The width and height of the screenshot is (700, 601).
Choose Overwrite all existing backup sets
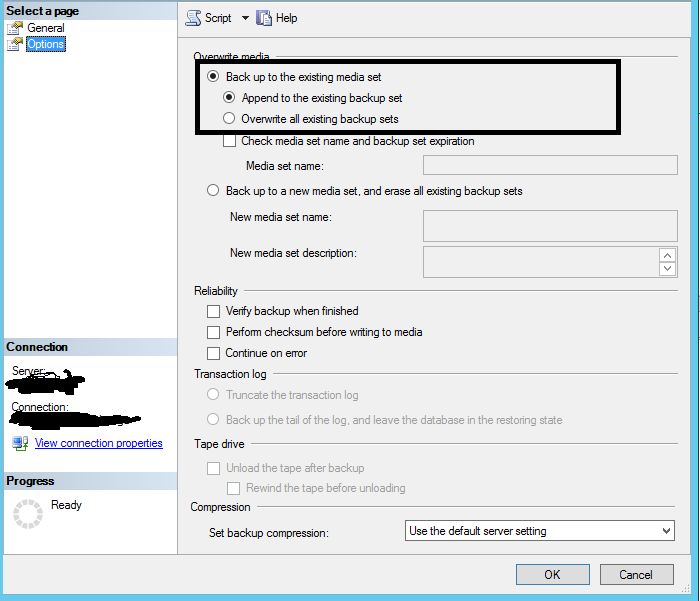229,118
